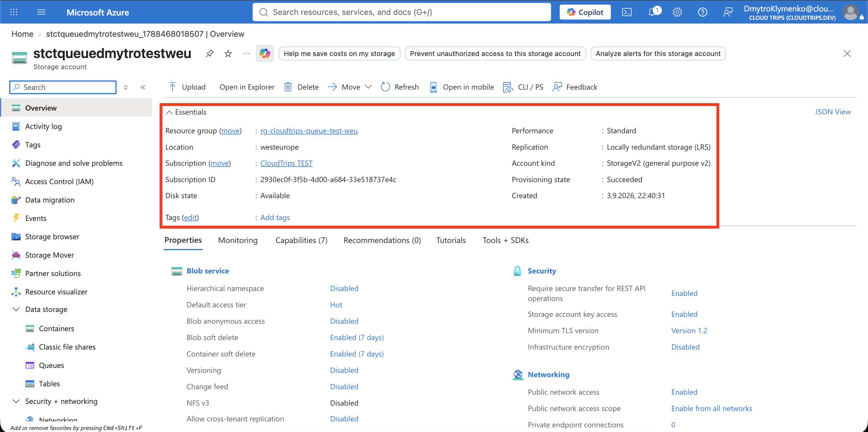Screen dimensions: 868x432
Task: Click Prevent unauthorized access suggestion
Action: point(495,54)
